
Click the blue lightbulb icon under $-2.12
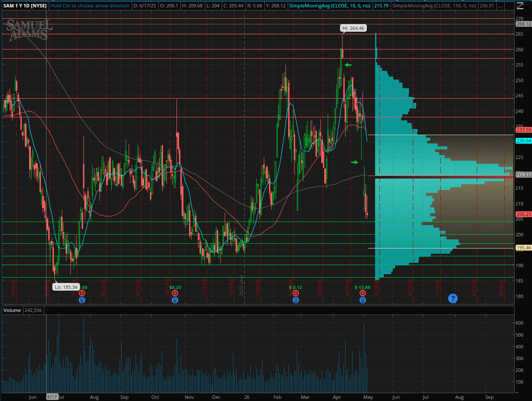(x=296, y=300)
